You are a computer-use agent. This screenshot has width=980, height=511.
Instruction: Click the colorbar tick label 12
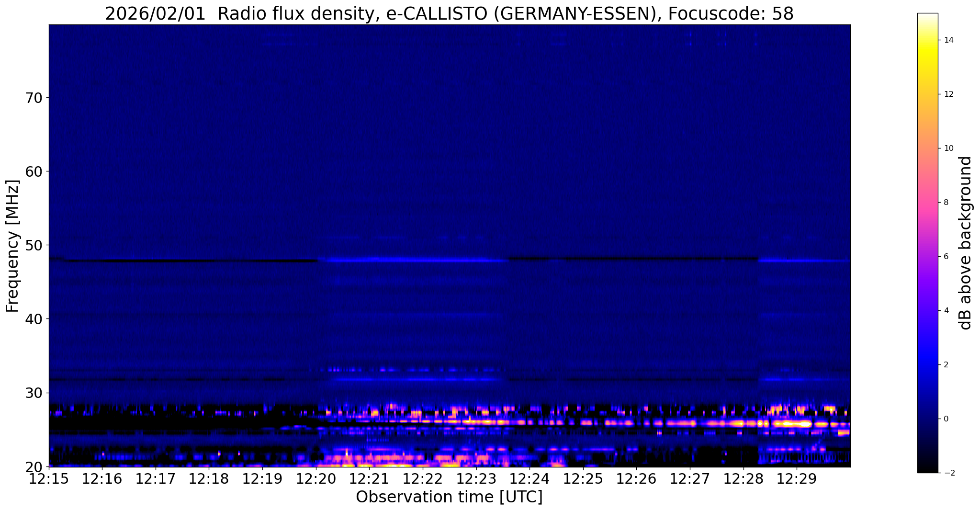pyautogui.click(x=948, y=94)
